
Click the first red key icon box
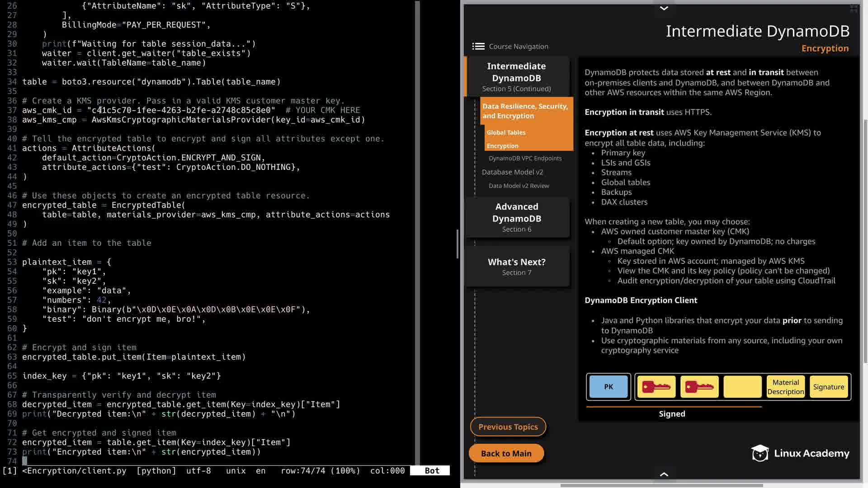(656, 387)
